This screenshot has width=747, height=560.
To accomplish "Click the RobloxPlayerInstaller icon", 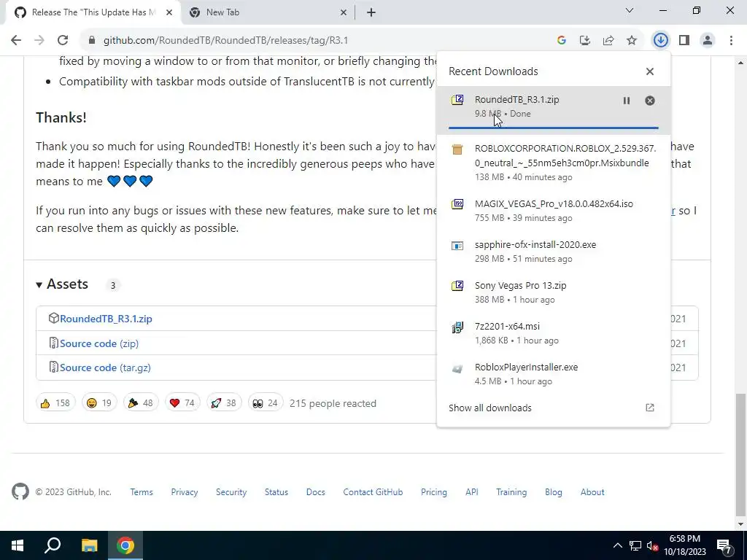I will 457,368.
